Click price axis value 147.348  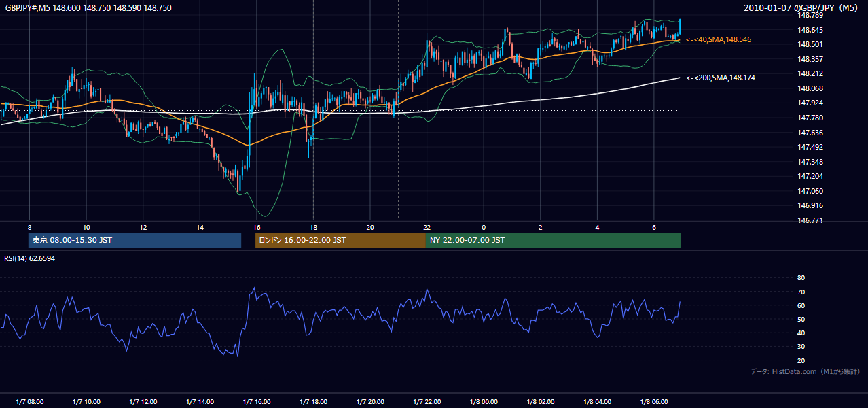pos(810,162)
